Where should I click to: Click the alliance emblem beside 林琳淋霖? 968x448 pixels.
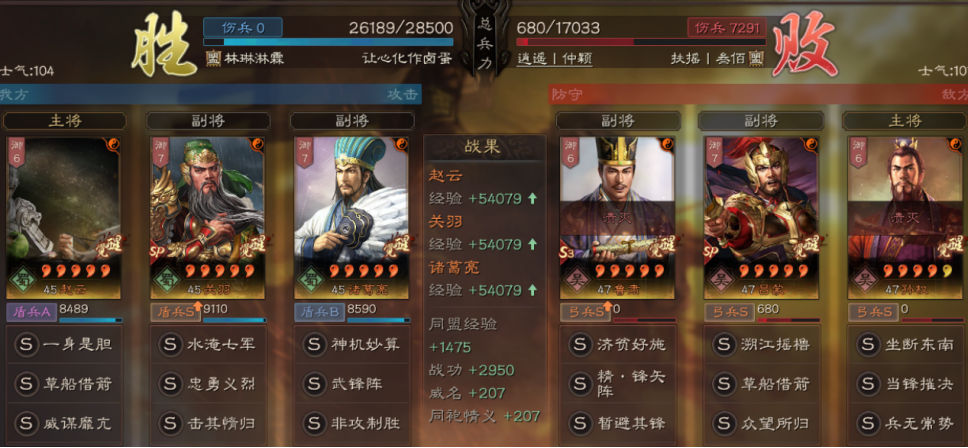[x=214, y=59]
